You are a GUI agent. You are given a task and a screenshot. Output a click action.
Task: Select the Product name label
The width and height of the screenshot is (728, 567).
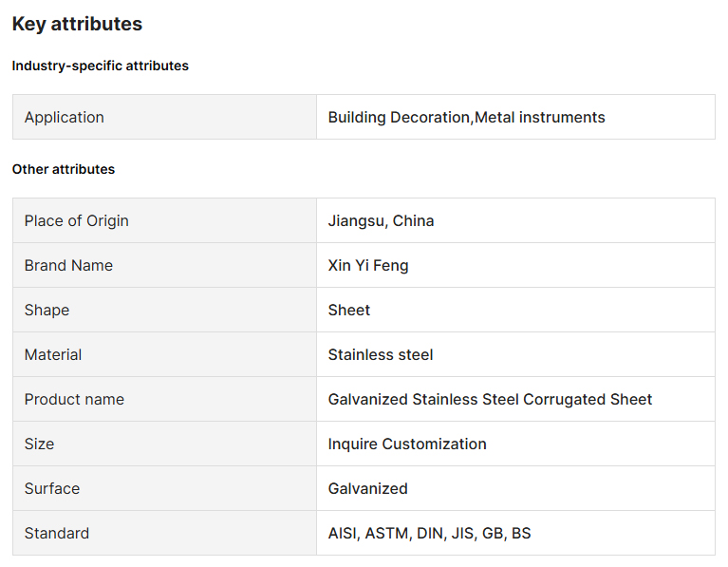pyautogui.click(x=74, y=400)
